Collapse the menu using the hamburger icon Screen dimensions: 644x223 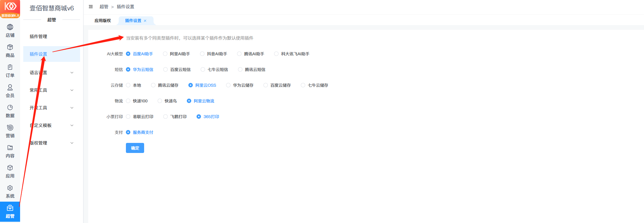[91, 7]
